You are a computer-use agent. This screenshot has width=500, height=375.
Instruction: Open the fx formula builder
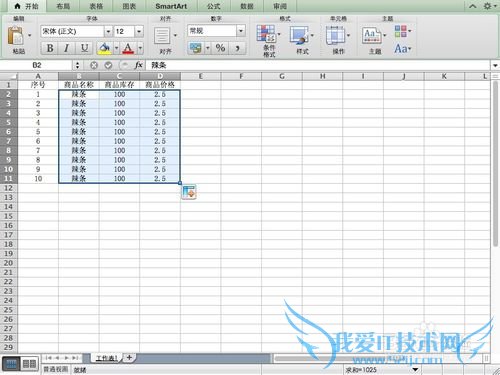click(x=138, y=65)
